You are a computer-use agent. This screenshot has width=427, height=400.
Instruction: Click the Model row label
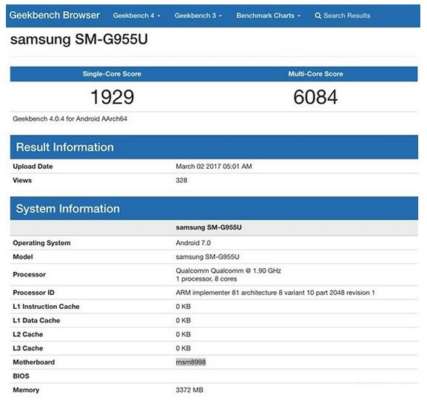point(23,257)
